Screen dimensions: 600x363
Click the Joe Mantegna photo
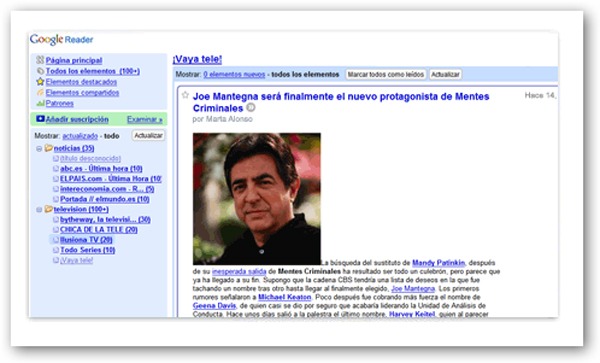tap(257, 199)
